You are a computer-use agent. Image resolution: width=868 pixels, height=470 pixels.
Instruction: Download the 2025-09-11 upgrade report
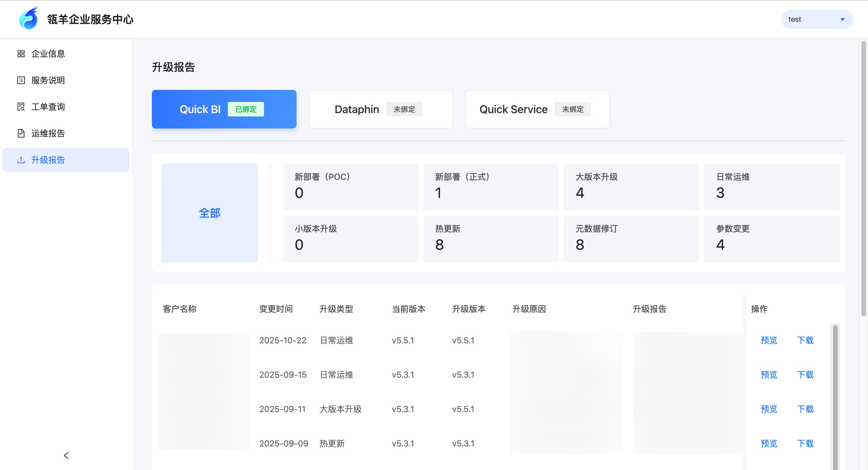click(805, 409)
